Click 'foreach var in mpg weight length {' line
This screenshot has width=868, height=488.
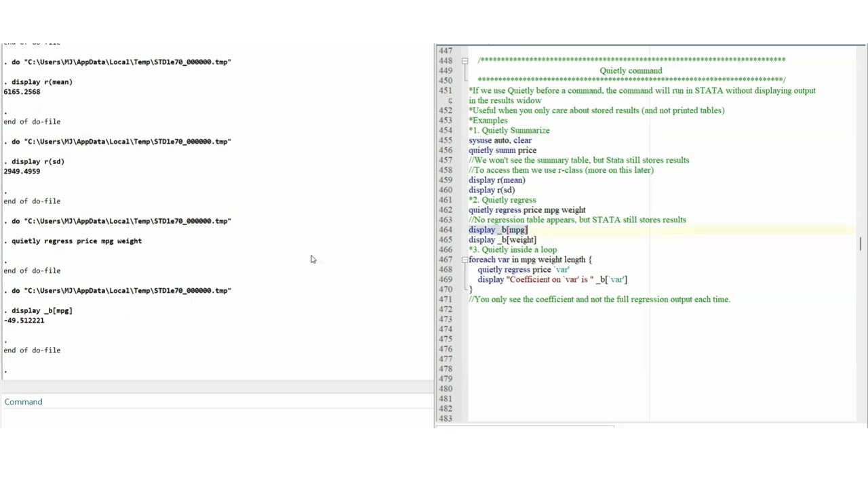point(530,260)
